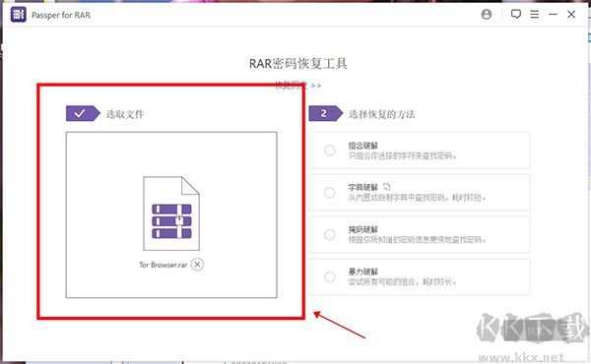Click the 组合破解 option description text
The height and width of the screenshot is (364, 591).
(x=402, y=155)
